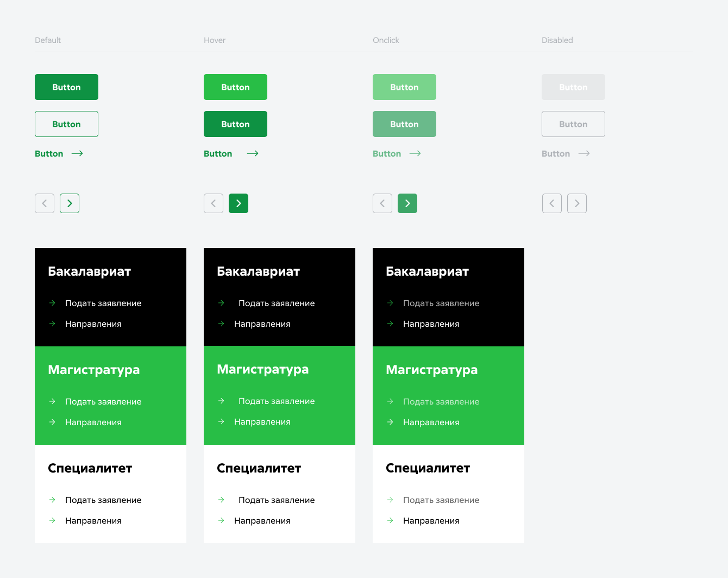The width and height of the screenshot is (728, 578).
Task: Click the previous chevron under the Default column
Action: pos(45,203)
